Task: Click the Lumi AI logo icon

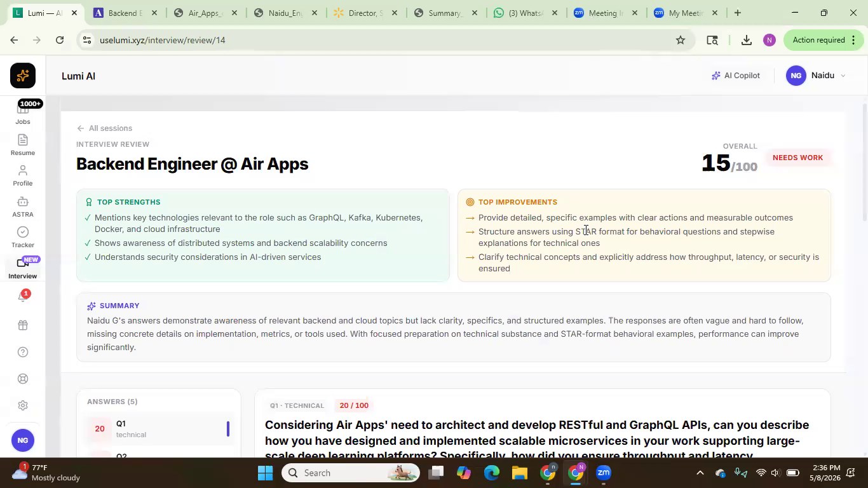Action: (x=23, y=76)
